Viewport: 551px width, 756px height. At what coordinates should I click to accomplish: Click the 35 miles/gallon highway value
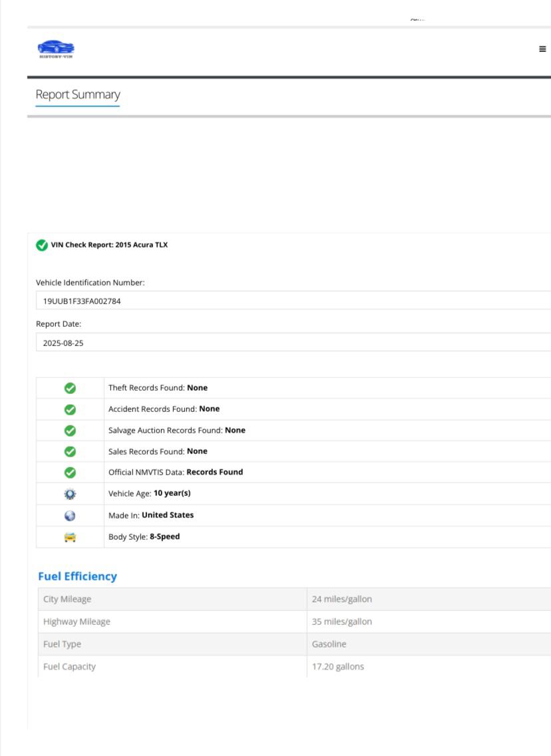342,622
